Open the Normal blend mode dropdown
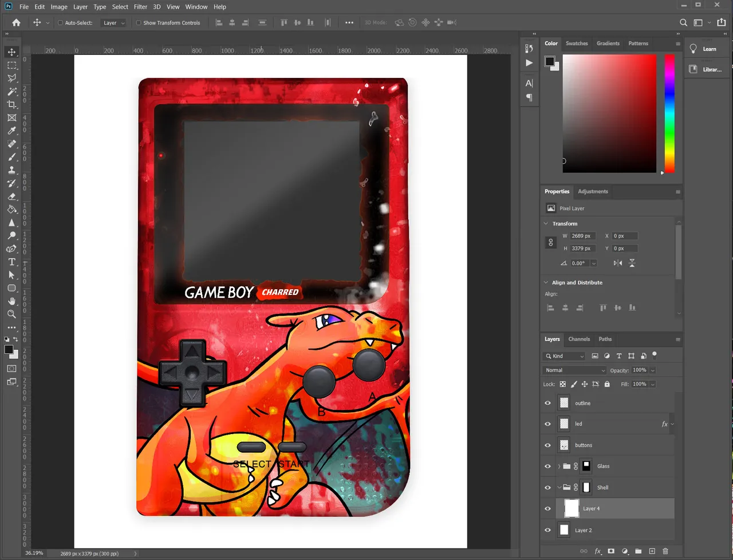733x560 pixels. (574, 370)
